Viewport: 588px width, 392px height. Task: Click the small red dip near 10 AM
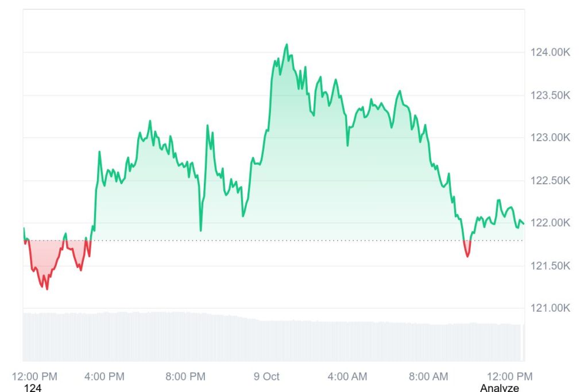coord(467,255)
